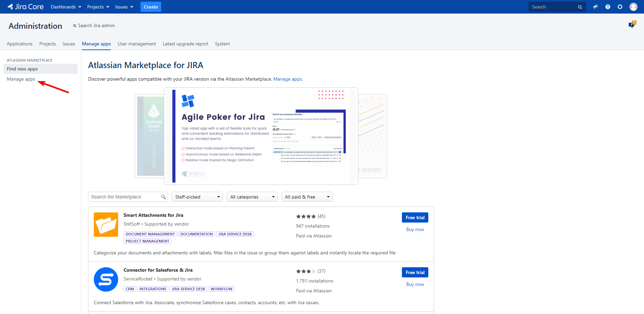Viewport: 644px width, 314px height.
Task: Open the feedback megaphone icon
Action: pyautogui.click(x=596, y=7)
